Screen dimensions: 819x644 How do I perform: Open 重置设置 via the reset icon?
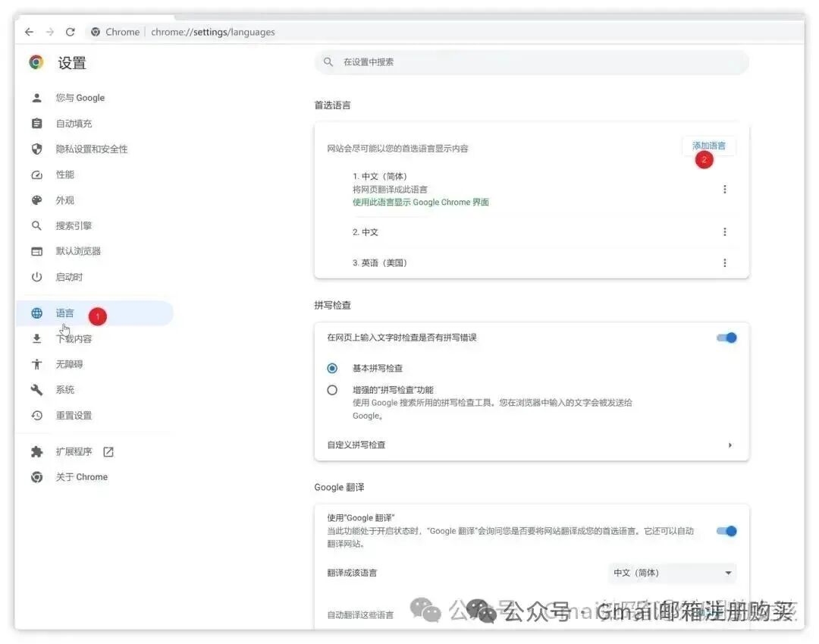pos(37,415)
